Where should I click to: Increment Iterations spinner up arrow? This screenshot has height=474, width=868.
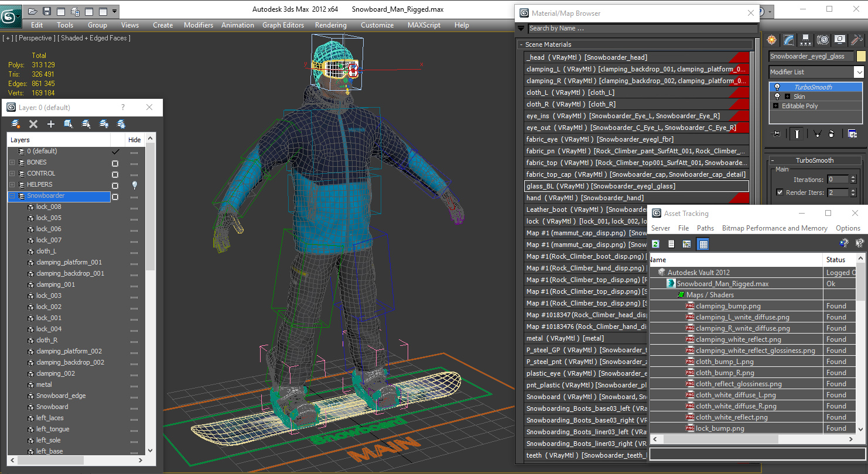pyautogui.click(x=853, y=177)
